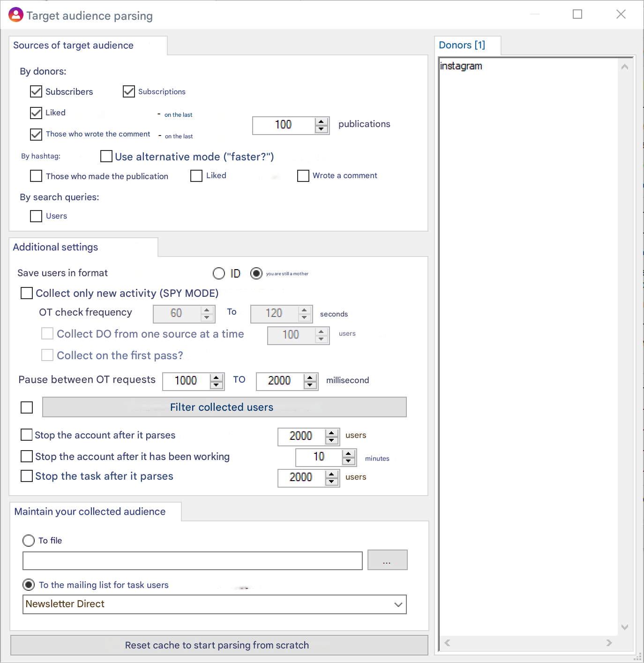Enable Users under By search queries
644x663 pixels.
[36, 216]
